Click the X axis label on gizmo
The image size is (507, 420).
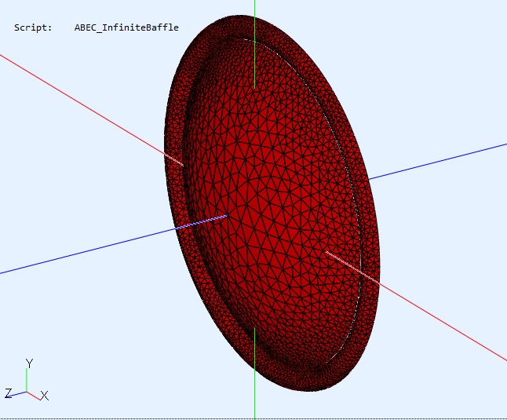45,396
